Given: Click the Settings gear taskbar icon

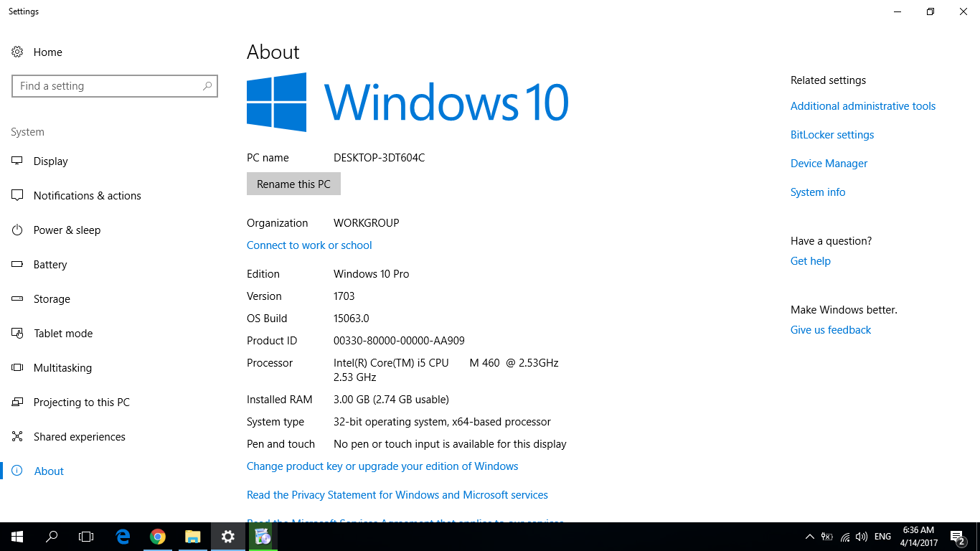Looking at the screenshot, I should 227,537.
